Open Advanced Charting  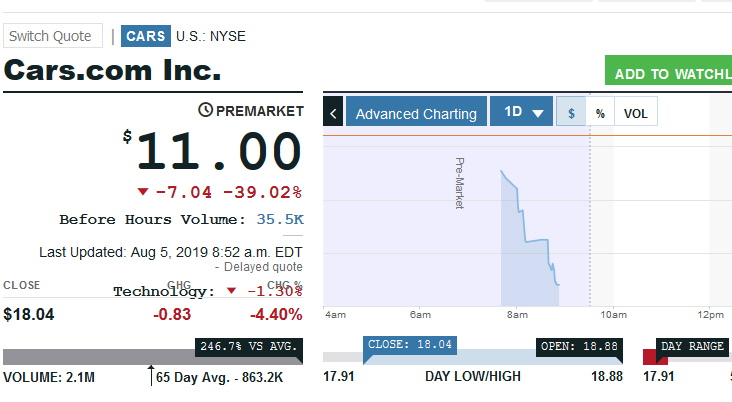tap(416, 113)
